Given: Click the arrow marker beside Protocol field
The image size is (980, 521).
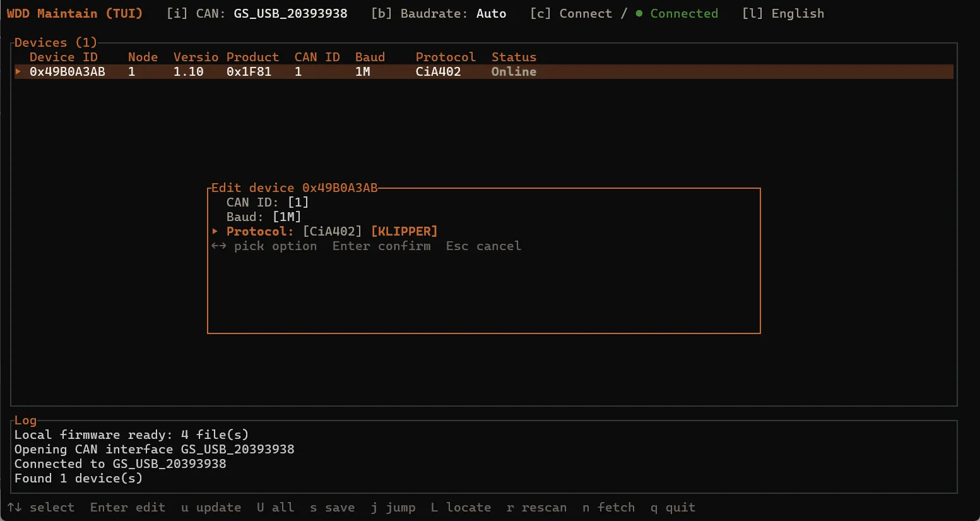Looking at the screenshot, I should (x=215, y=231).
